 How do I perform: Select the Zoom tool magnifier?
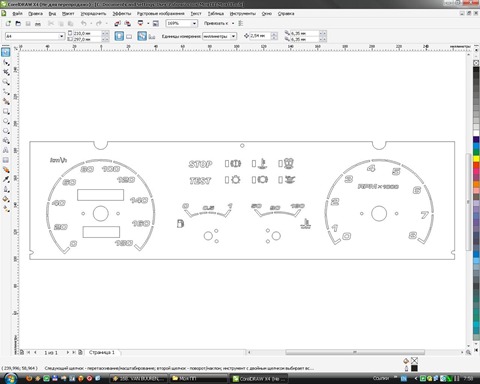click(6, 82)
